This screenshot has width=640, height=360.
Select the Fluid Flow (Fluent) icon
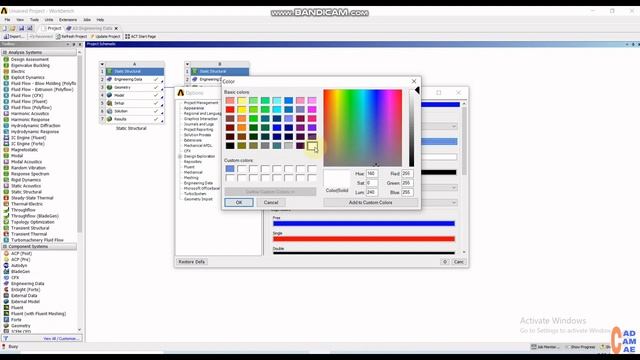(6, 101)
